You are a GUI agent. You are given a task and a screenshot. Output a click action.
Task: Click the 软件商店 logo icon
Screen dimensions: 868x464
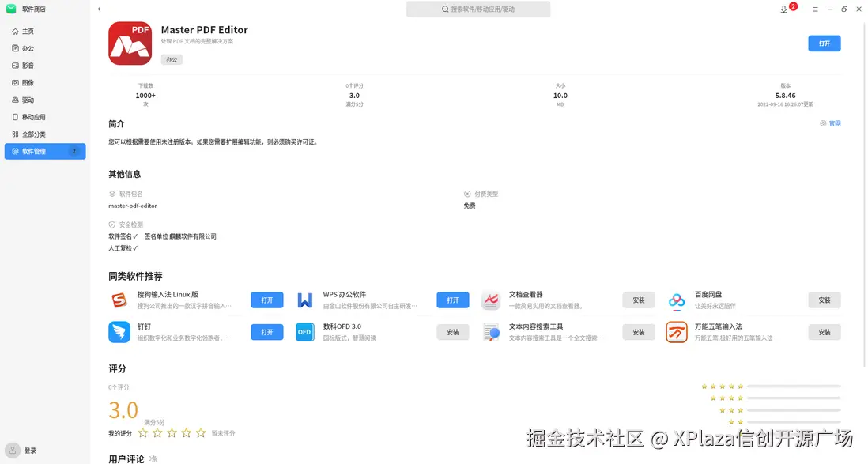coord(11,9)
